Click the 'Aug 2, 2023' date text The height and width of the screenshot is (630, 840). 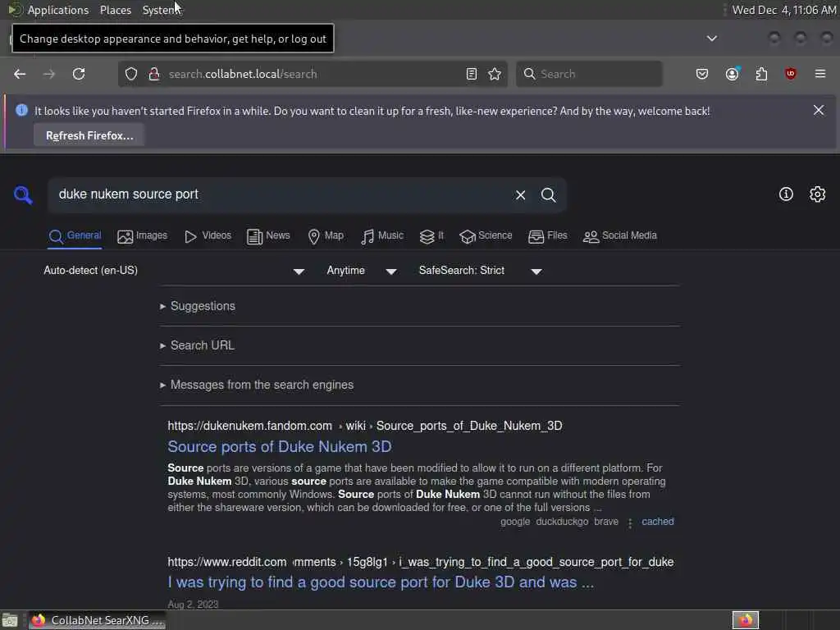click(x=193, y=605)
